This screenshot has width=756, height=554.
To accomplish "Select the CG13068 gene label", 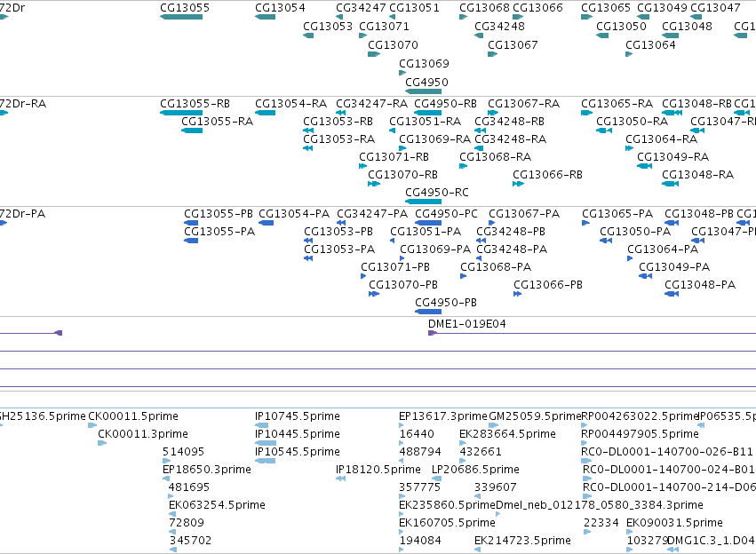I will (x=484, y=8).
